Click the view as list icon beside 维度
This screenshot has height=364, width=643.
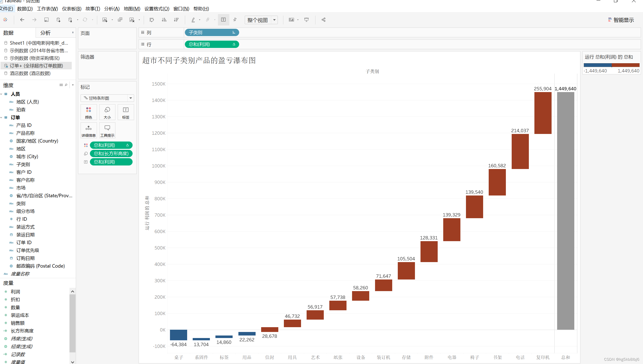[x=61, y=85]
